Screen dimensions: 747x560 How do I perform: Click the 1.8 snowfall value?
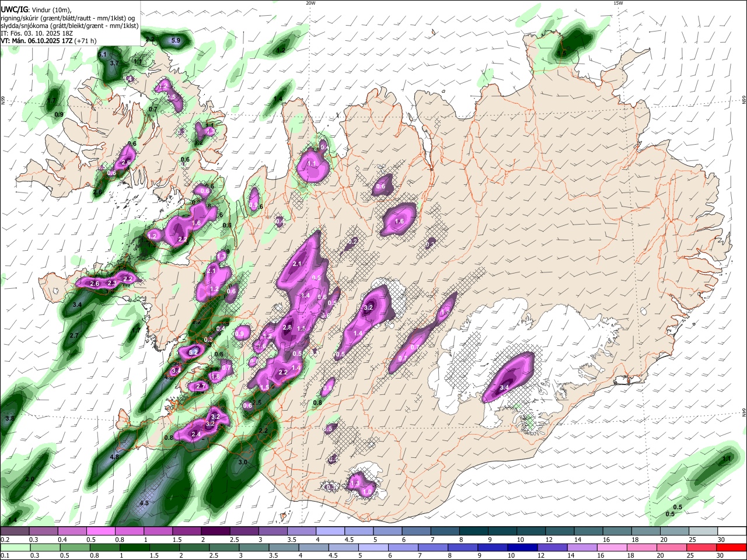pos(215,377)
